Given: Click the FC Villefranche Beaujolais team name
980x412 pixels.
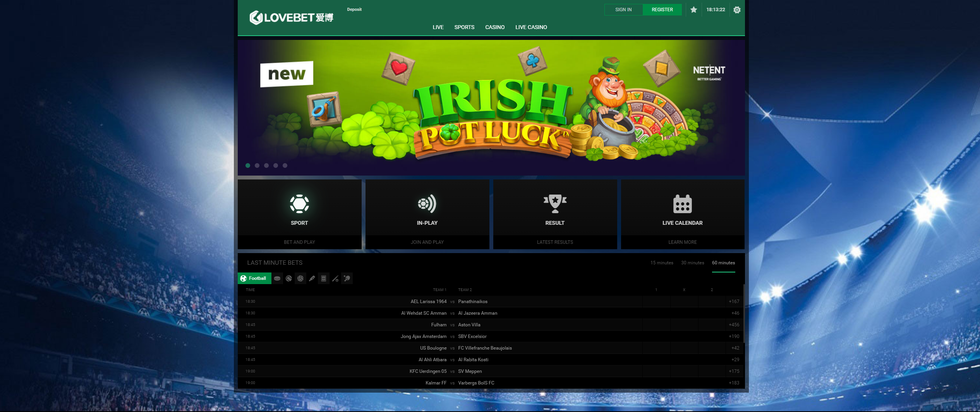Looking at the screenshot, I should click(x=485, y=348).
